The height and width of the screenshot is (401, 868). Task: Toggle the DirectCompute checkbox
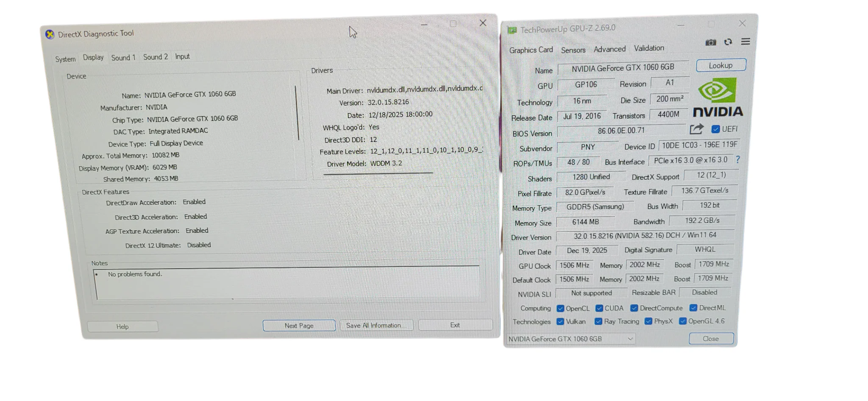coord(634,308)
